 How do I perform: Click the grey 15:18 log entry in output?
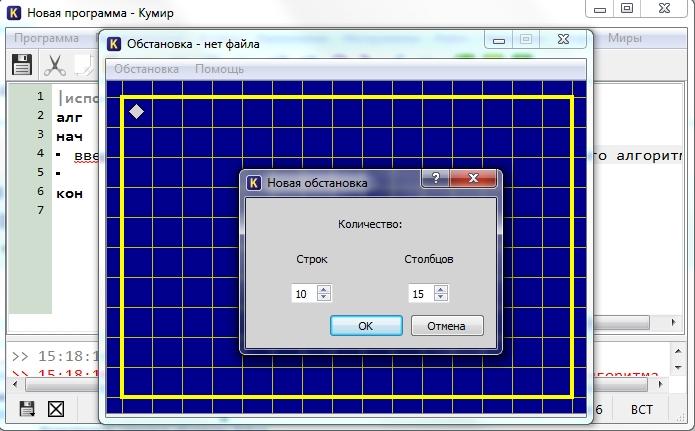pyautogui.click(x=55, y=356)
